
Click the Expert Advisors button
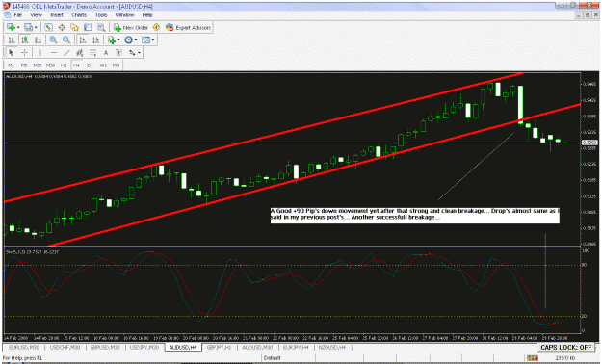(x=188, y=27)
